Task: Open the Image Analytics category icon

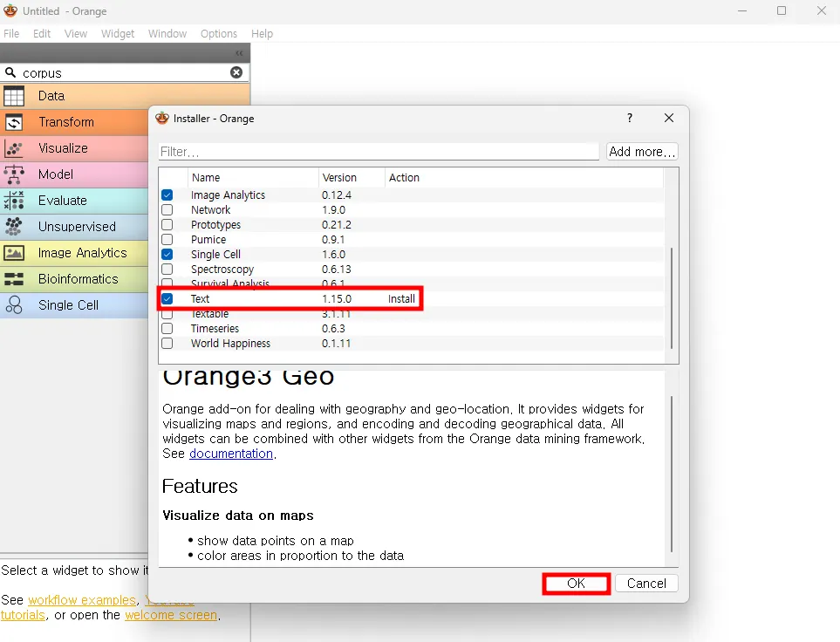Action: 14,253
